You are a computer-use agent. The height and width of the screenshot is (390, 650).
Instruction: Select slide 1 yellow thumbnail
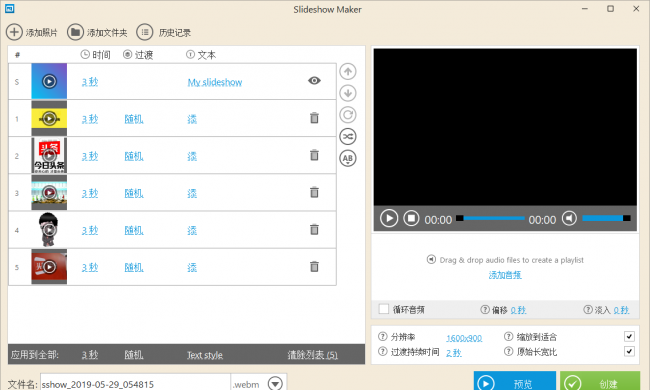point(49,119)
